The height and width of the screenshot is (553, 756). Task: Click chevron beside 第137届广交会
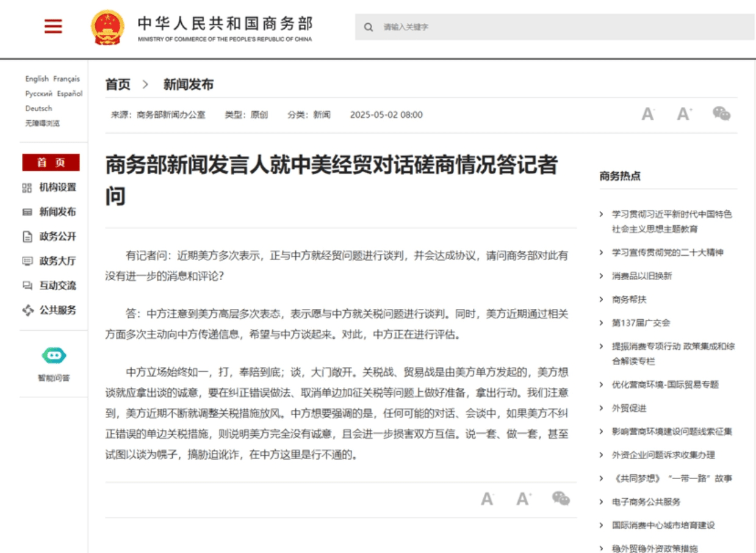click(x=602, y=323)
